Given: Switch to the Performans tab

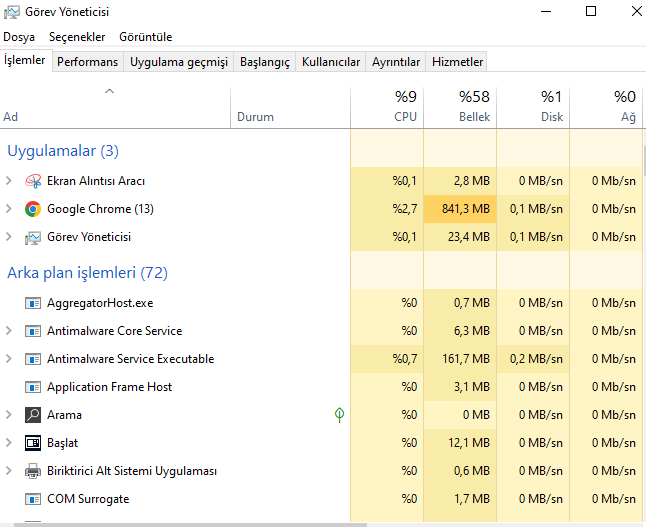Looking at the screenshot, I should click(87, 62).
